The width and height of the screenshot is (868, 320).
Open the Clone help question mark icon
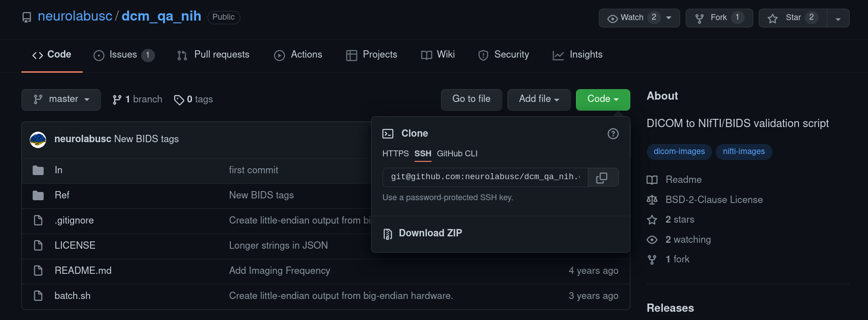click(x=613, y=133)
